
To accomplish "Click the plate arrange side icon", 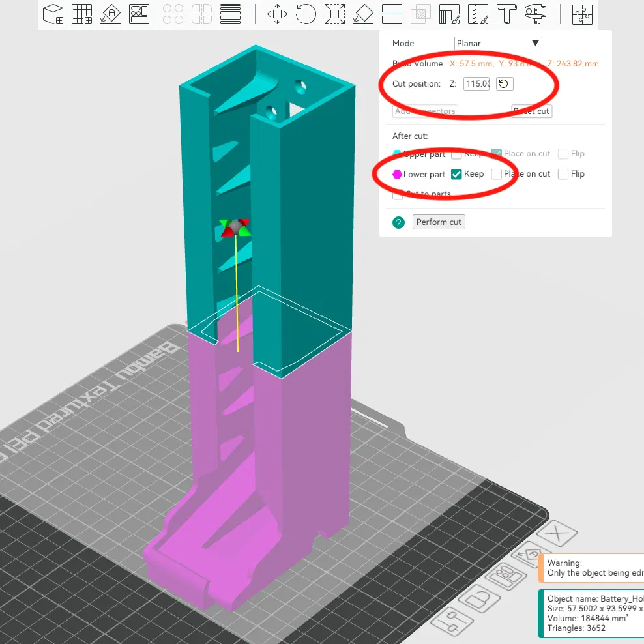I will coord(506,576).
